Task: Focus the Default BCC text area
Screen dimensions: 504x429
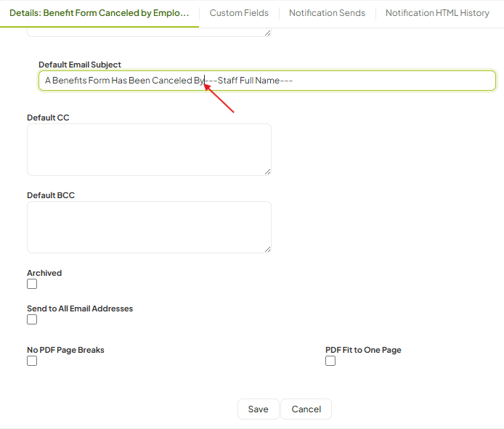Action: 149,227
